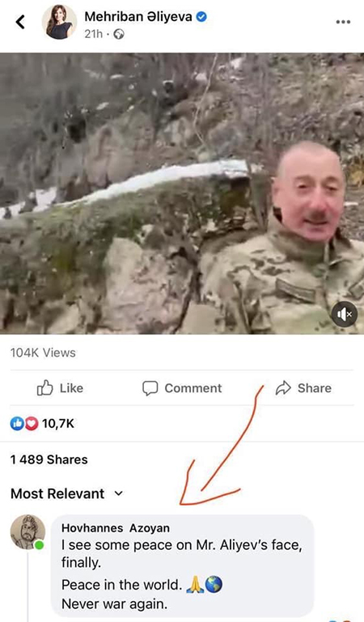This screenshot has height=622, width=364.
Task: Click the speech-bubble Comment icon
Action: [x=150, y=388]
